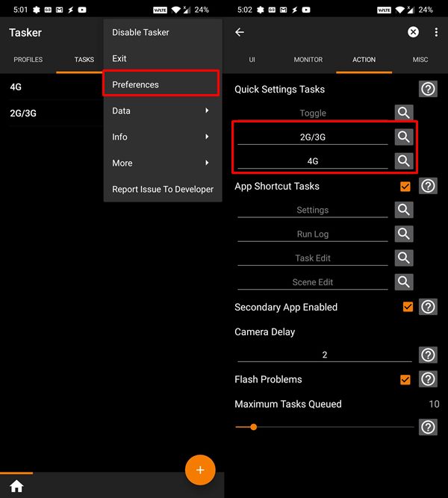Search task for the Run Log field
448x498 pixels.
pyautogui.click(x=404, y=234)
